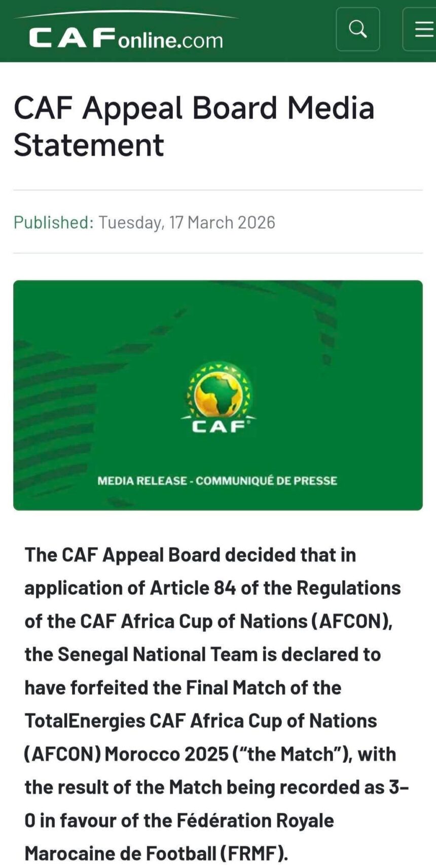Viewport: 436px width, 868px height.
Task: Click "Morocco 2025" in the statement text
Action: (x=166, y=754)
